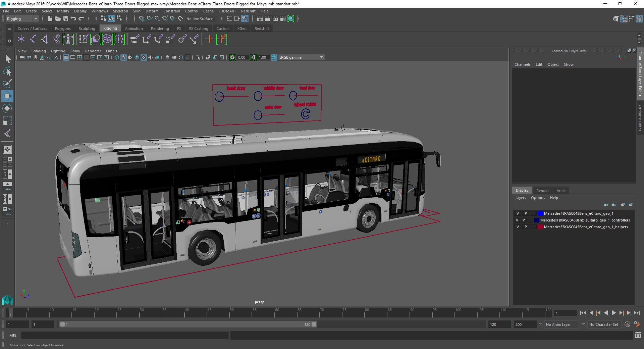
Task: Open layer editor Options menu
Action: tap(538, 198)
